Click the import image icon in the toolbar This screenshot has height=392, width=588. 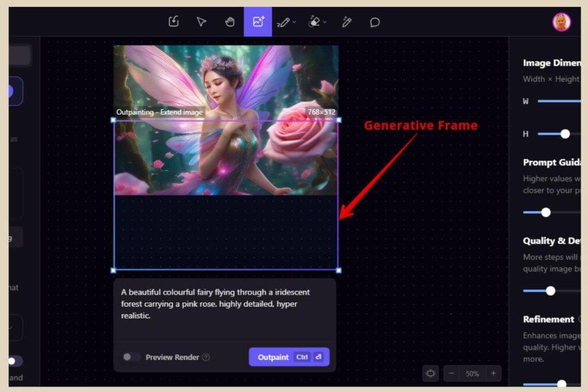(173, 22)
